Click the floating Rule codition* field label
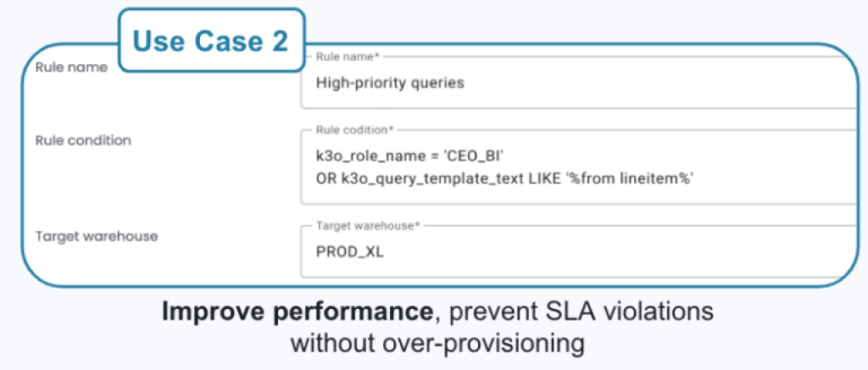The width and height of the screenshot is (868, 370). (x=354, y=130)
